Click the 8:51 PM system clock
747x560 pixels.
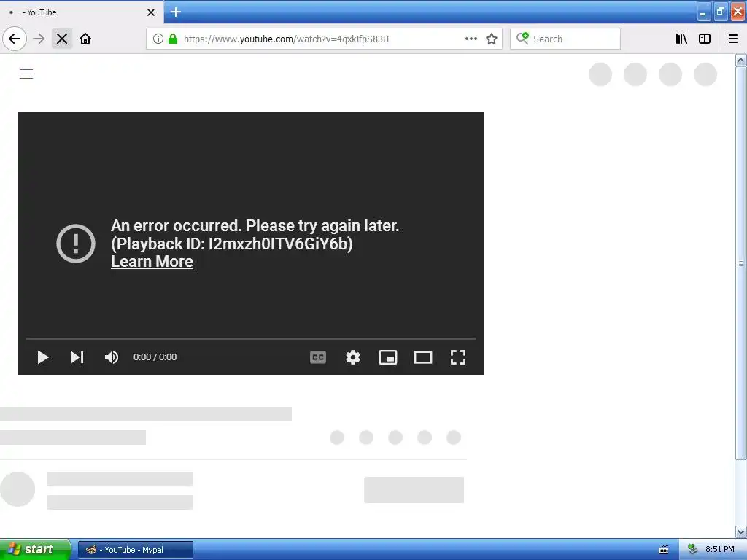click(x=719, y=549)
